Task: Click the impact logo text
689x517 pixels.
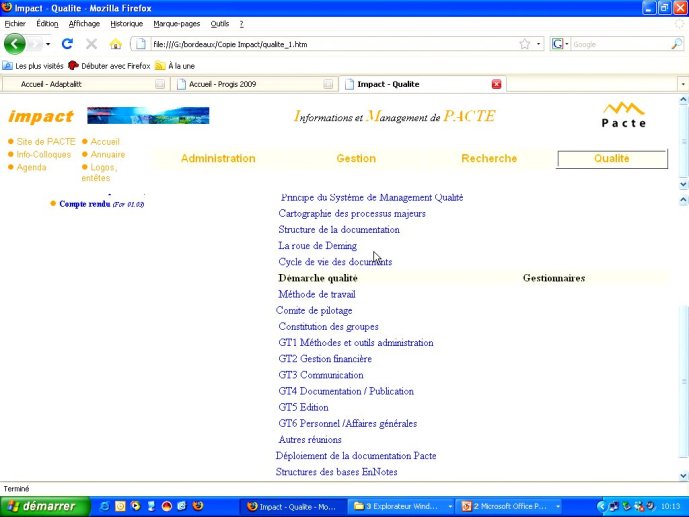Action: point(41,116)
